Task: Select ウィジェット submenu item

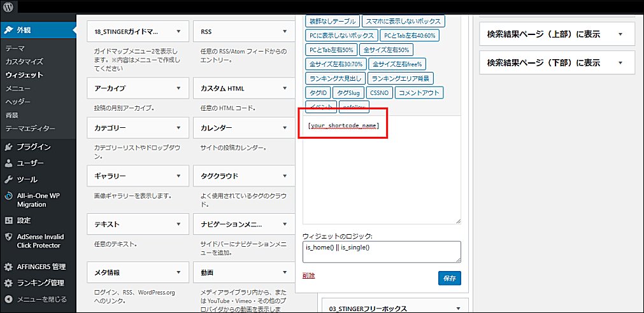Action: coord(24,75)
